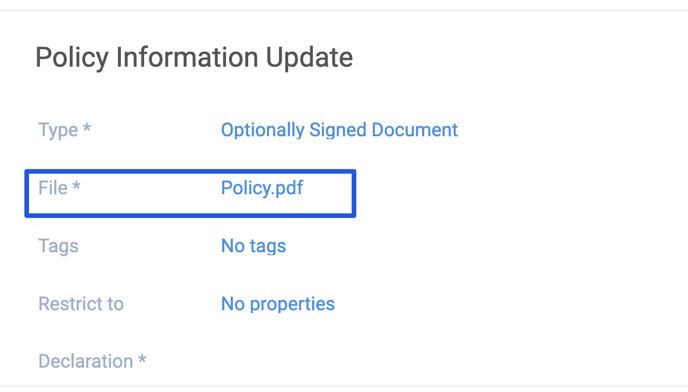This screenshot has width=688, height=392.
Task: Click the Restrict to field label
Action: 81,304
